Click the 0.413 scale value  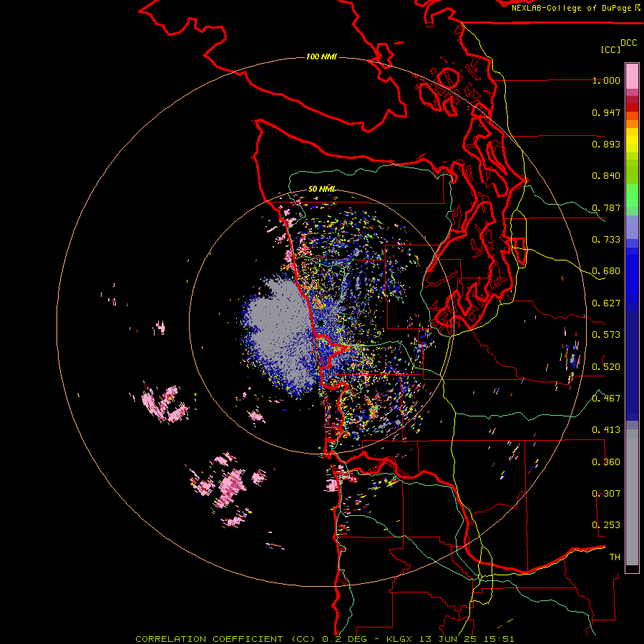tap(606, 430)
